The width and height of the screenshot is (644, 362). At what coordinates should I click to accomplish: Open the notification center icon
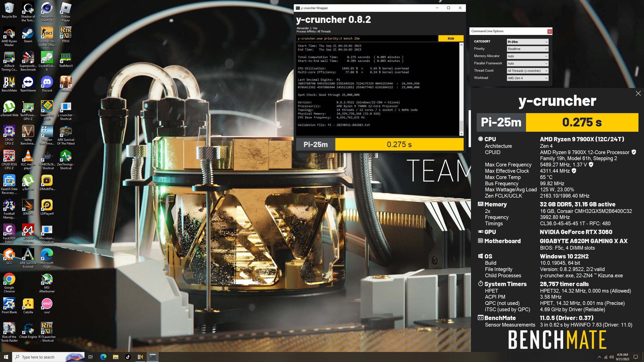[x=636, y=357]
